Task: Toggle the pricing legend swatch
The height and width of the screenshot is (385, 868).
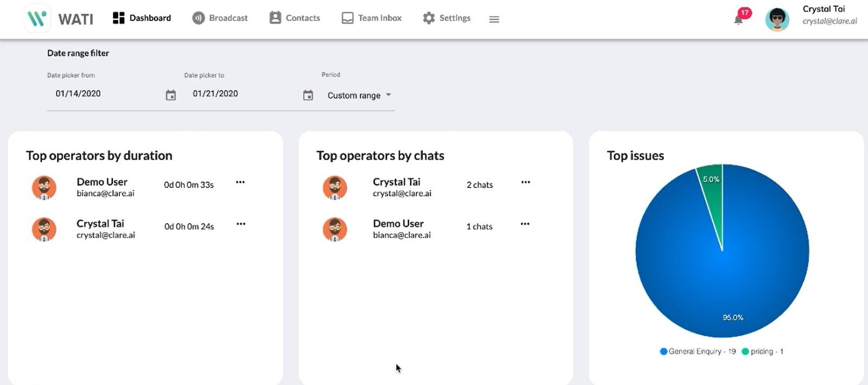Action: pyautogui.click(x=745, y=351)
